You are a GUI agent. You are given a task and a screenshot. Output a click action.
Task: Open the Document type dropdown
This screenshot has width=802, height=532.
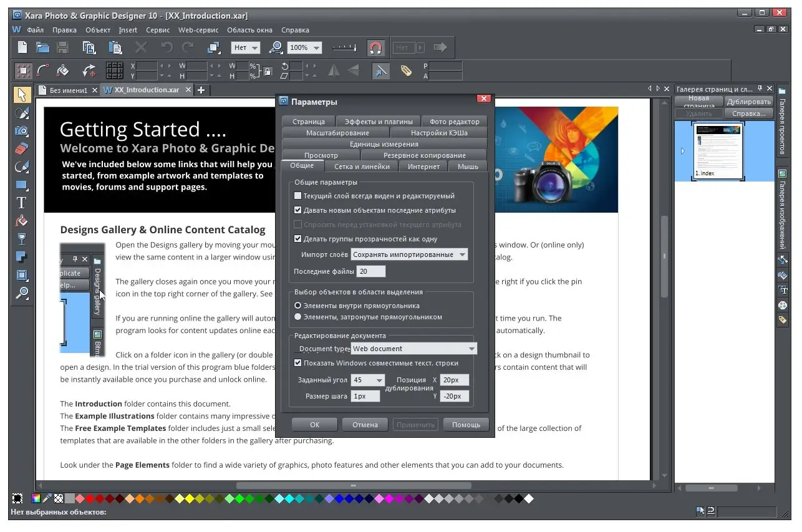tap(414, 349)
